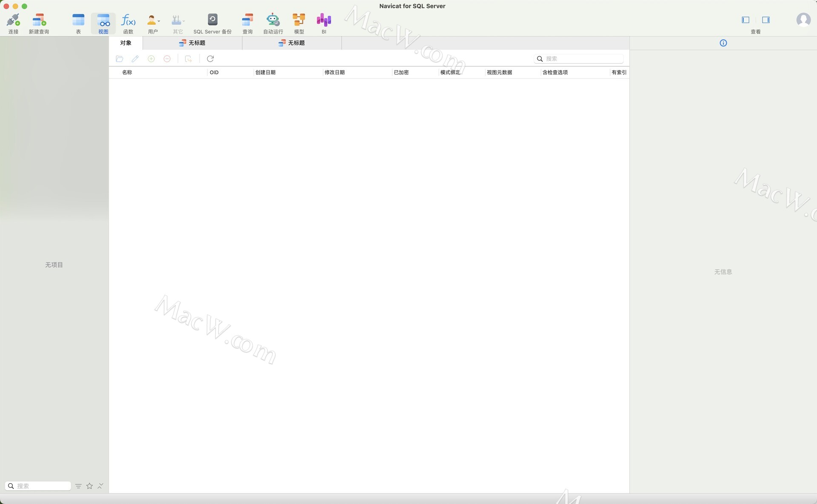This screenshot has height=504, width=817.
Task: Click the new view plus icon
Action: [151, 59]
